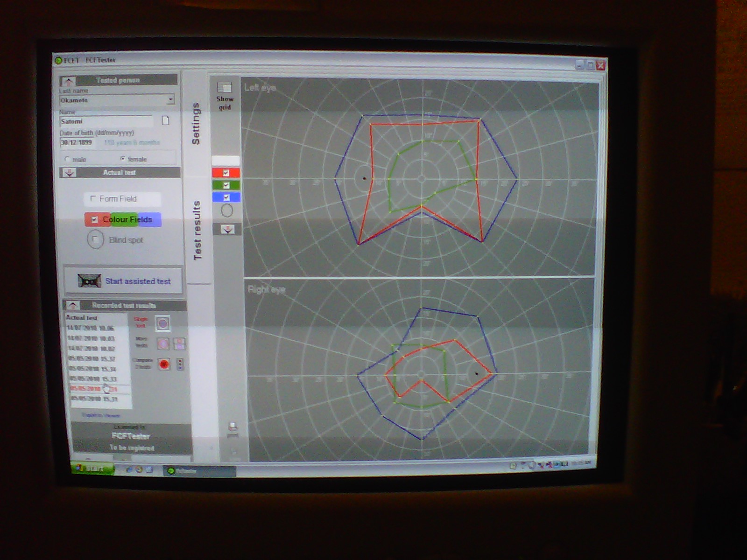The width and height of the screenshot is (747, 560).
Task: Expand the Actual test section arrow
Action: 69,173
